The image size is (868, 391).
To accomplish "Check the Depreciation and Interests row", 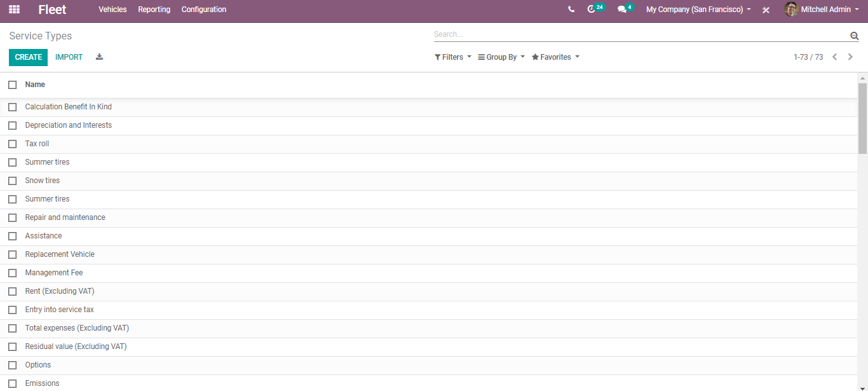I will [12, 125].
